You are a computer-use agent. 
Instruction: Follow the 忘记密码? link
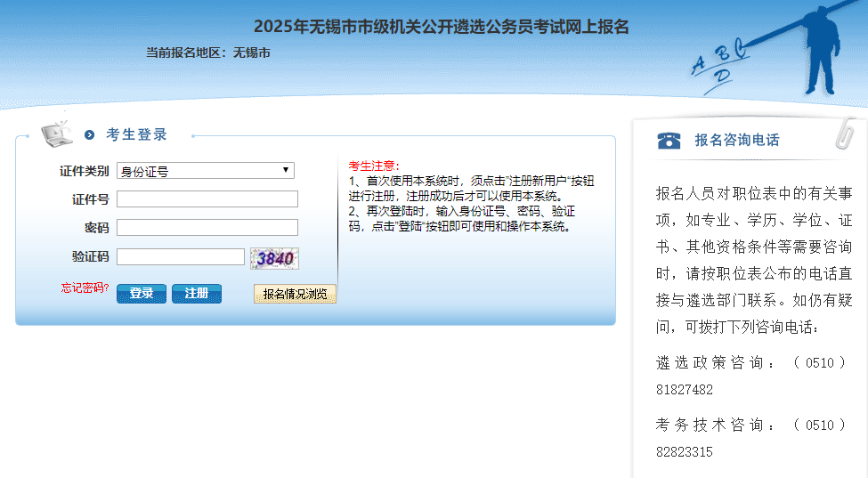(x=85, y=288)
